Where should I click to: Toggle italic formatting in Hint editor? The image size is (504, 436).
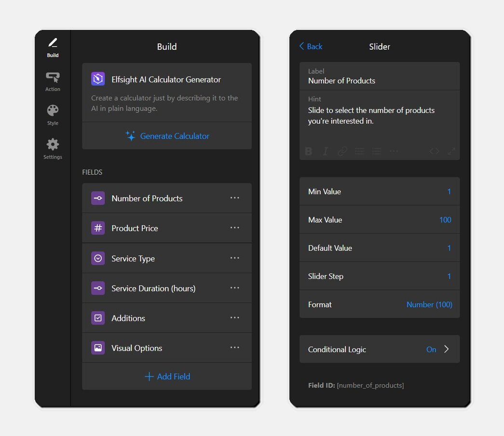tap(325, 151)
